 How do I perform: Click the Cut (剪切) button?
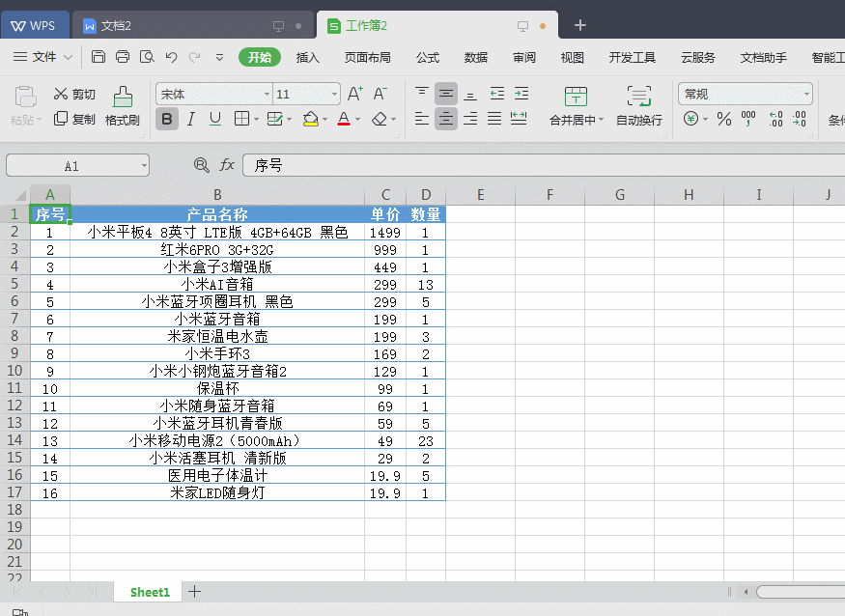74,95
